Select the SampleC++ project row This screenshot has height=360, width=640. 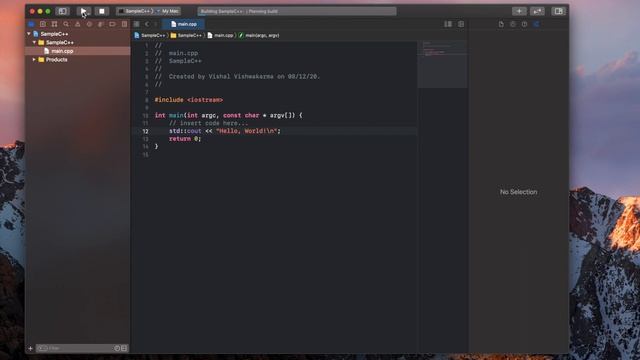(78, 34)
